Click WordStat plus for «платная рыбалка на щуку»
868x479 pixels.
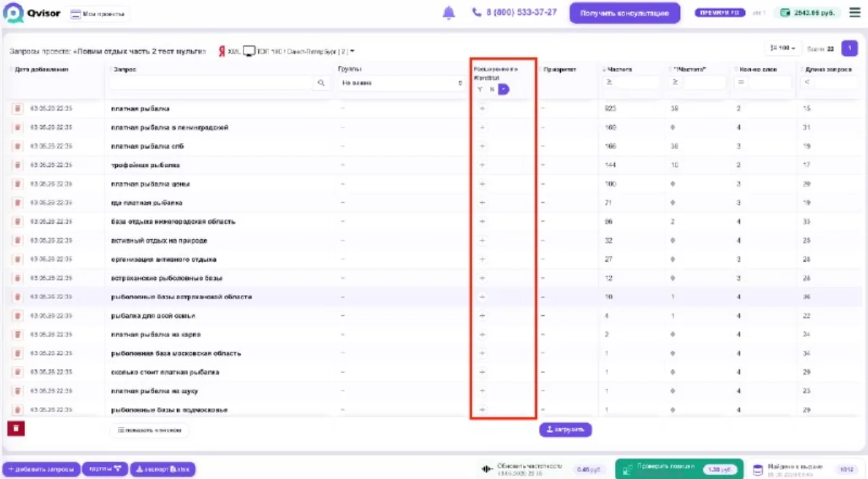[x=482, y=391]
